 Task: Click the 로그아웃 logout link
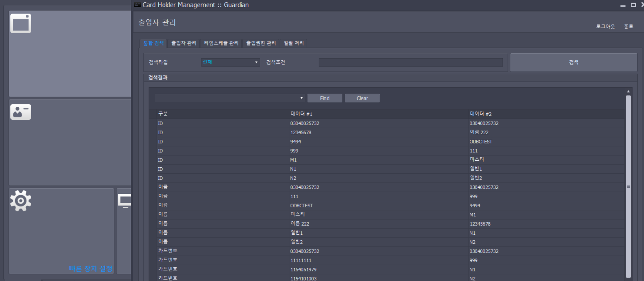click(x=605, y=26)
